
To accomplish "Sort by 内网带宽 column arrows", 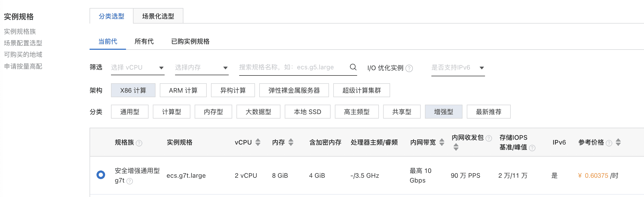I will [x=442, y=142].
